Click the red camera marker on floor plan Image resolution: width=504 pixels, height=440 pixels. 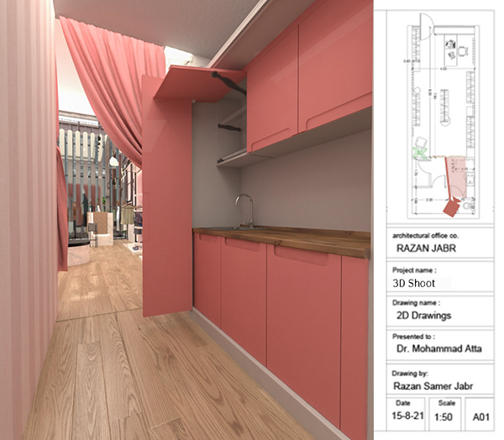(x=452, y=207)
